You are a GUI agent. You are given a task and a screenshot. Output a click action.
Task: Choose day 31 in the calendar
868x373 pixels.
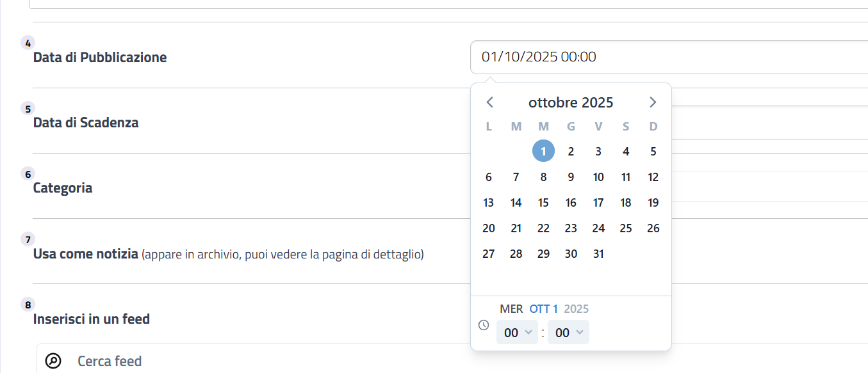click(598, 254)
